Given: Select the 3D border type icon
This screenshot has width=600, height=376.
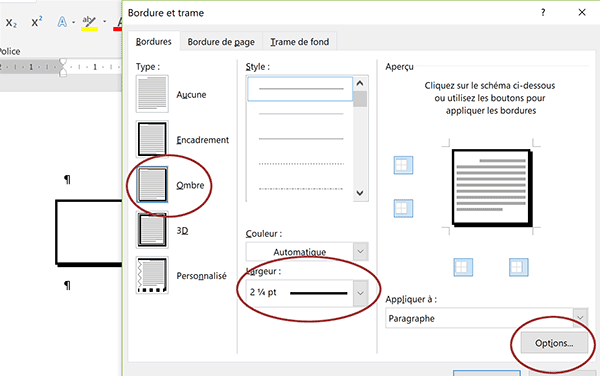Looking at the screenshot, I should (x=152, y=230).
